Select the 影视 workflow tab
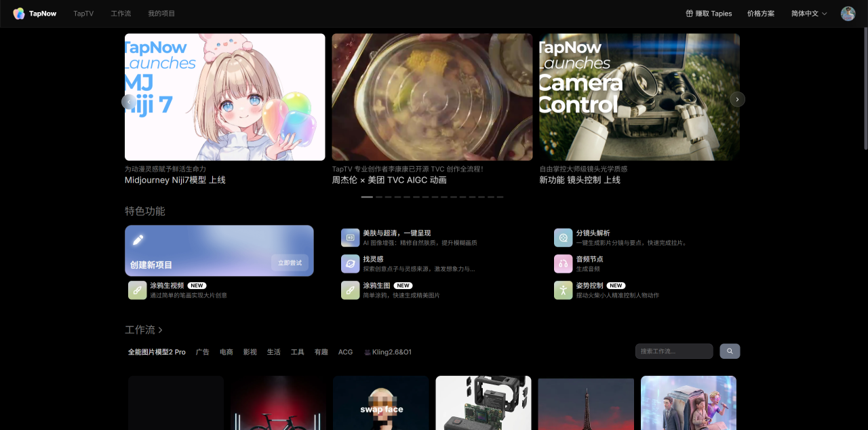 coord(250,352)
